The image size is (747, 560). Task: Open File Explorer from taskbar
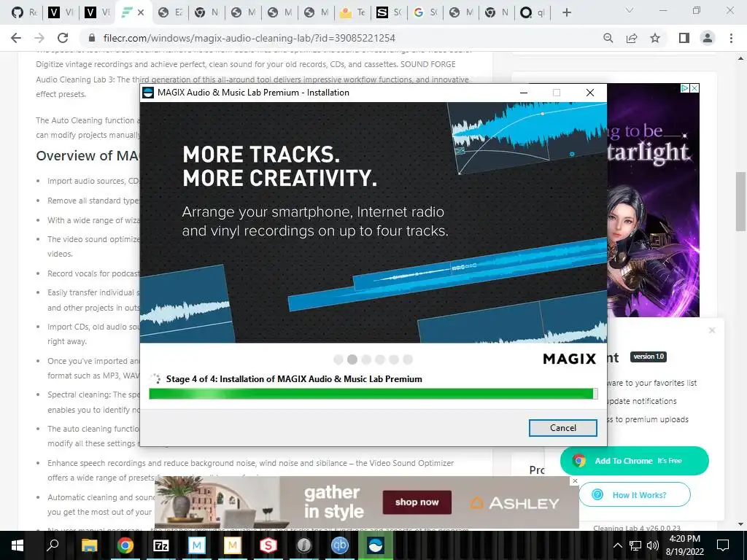[x=89, y=545]
